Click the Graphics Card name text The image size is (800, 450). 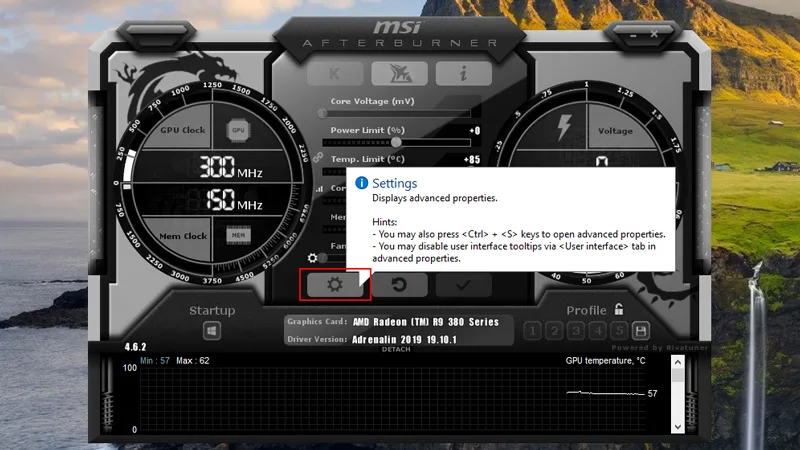coord(426,322)
